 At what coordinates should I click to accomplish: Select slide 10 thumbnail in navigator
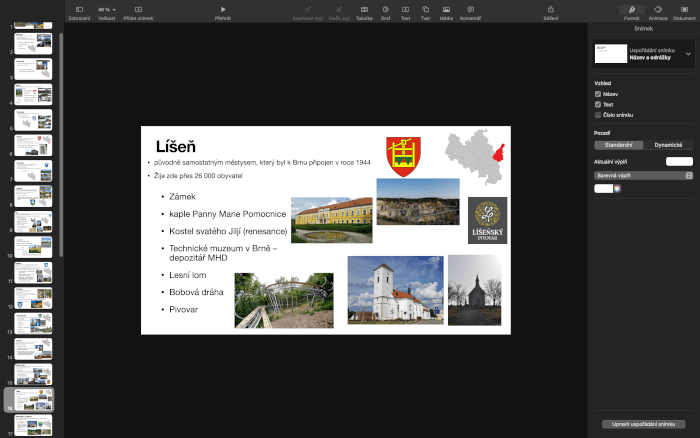click(33, 247)
